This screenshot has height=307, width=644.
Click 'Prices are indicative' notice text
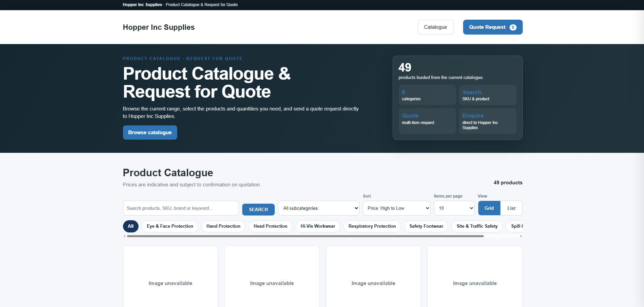[x=192, y=185]
